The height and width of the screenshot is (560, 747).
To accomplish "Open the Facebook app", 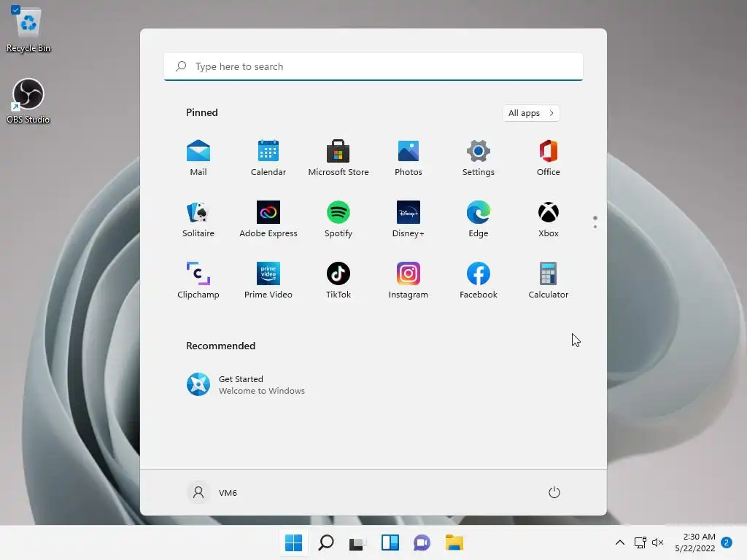I will tap(479, 281).
